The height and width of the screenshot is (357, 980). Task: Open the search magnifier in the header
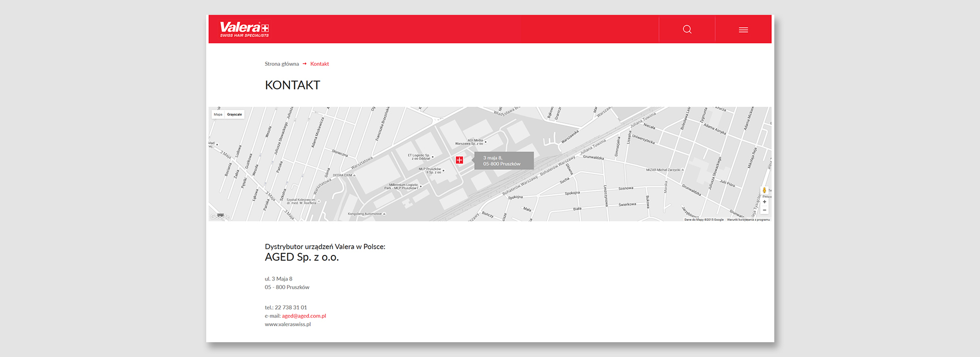pyautogui.click(x=687, y=29)
